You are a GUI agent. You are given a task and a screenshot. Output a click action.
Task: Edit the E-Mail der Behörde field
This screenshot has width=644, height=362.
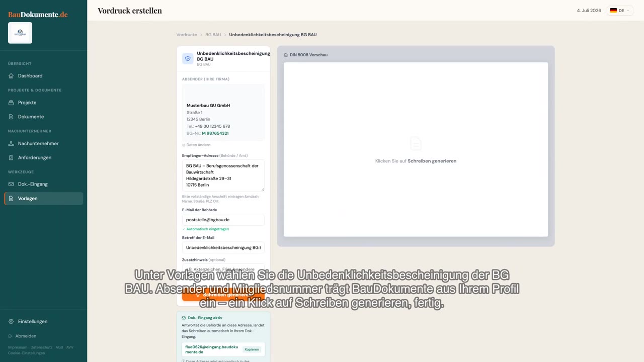pyautogui.click(x=223, y=220)
